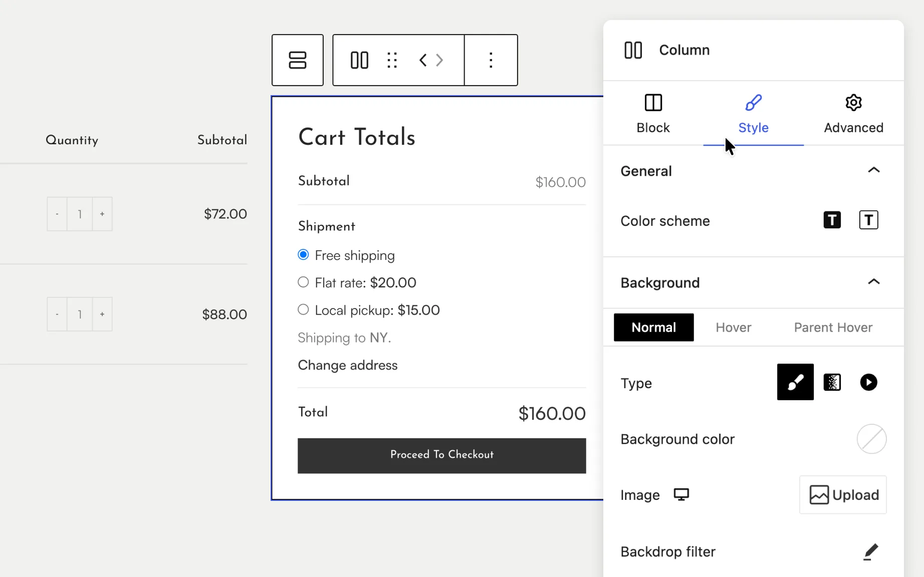Move block right with the right arrow
924x577 pixels.
click(x=439, y=60)
